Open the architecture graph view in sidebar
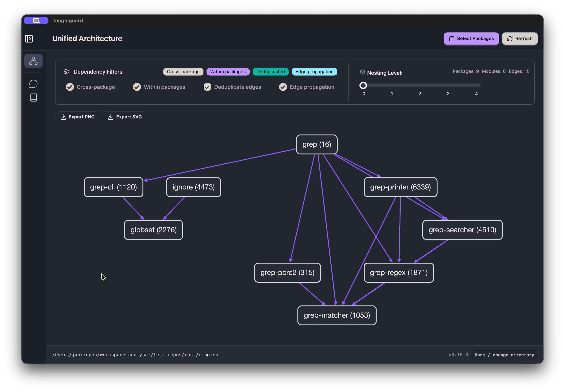 (33, 61)
